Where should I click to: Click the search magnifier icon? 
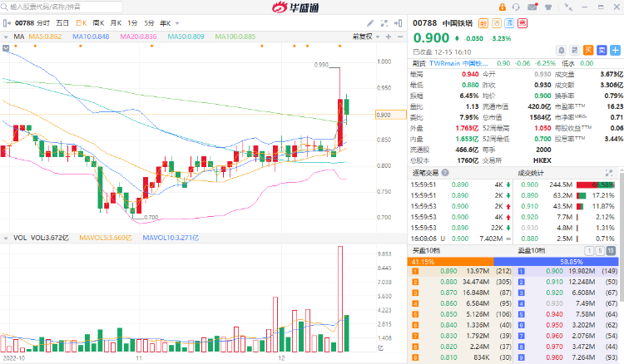[4, 7]
